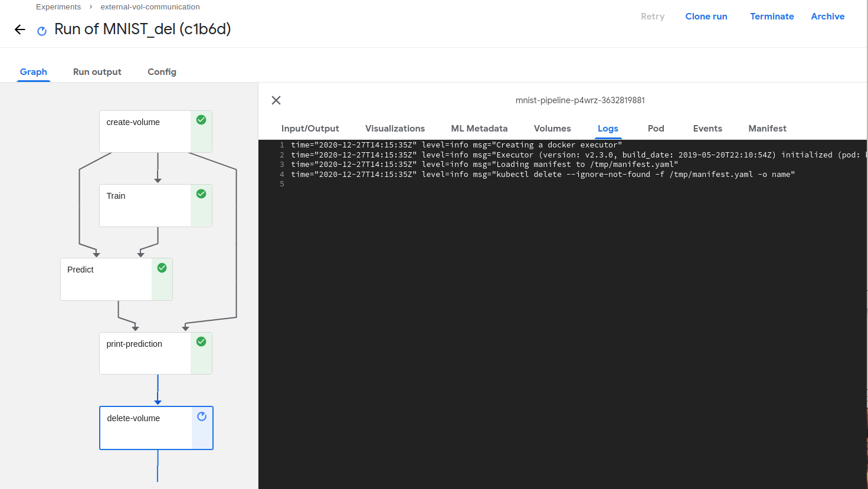The image size is (868, 489).
Task: Click the green check icon on Train node
Action: tap(201, 193)
